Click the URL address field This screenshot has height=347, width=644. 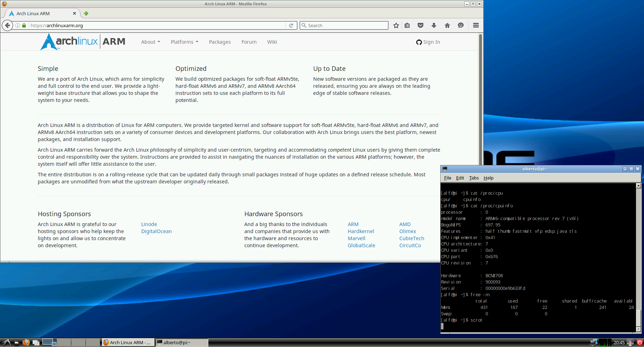(x=157, y=25)
